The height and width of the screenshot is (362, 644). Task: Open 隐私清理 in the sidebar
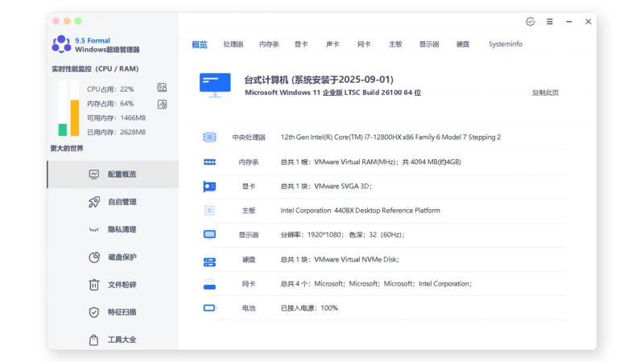[113, 229]
